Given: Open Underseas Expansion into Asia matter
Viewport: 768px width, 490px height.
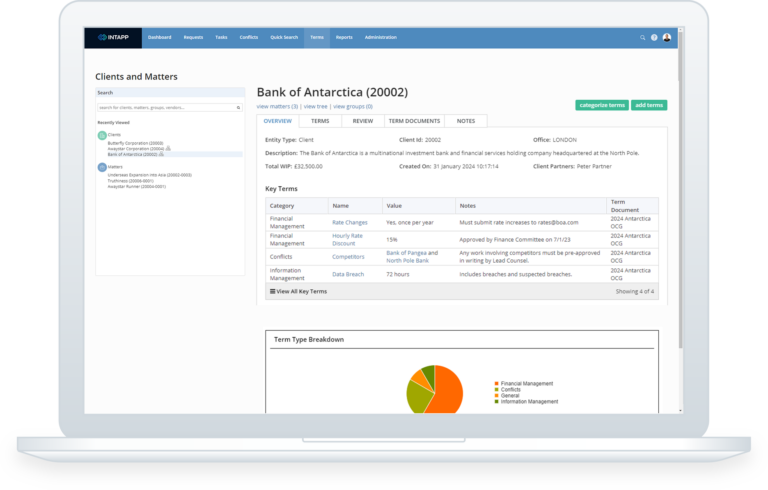Looking at the screenshot, I should tap(149, 174).
